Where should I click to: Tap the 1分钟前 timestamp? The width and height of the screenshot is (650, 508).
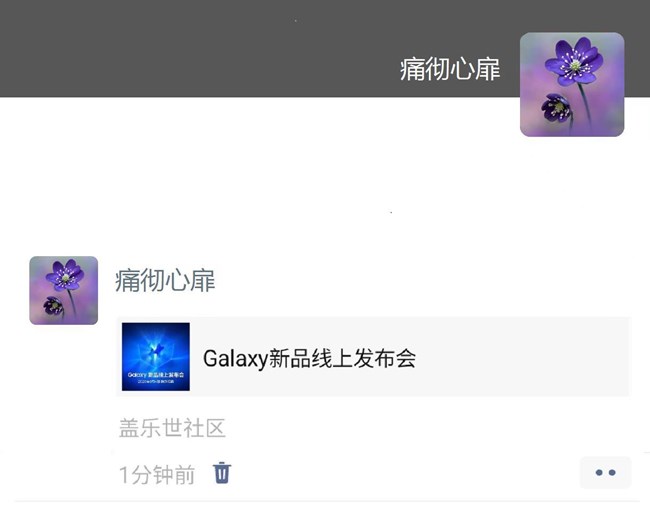click(157, 474)
